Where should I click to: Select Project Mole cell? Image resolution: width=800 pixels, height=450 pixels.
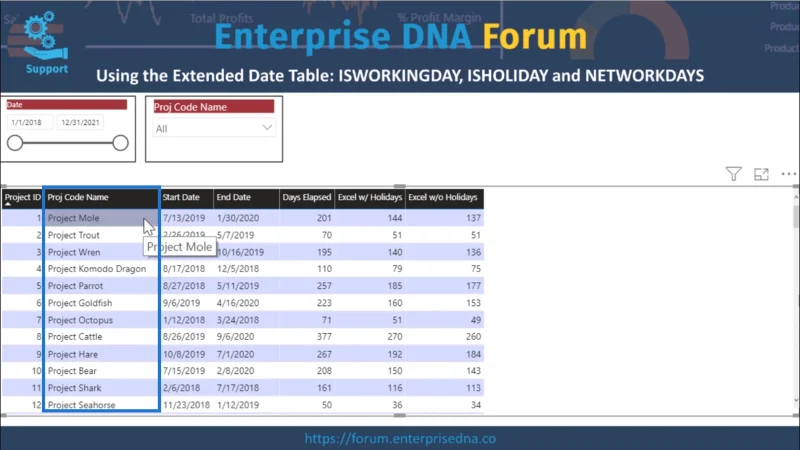pyautogui.click(x=73, y=218)
